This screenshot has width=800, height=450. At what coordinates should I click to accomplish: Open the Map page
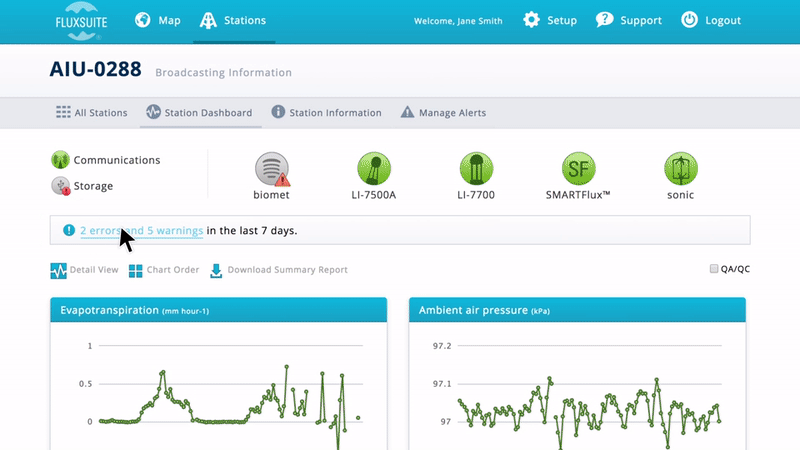(x=157, y=20)
